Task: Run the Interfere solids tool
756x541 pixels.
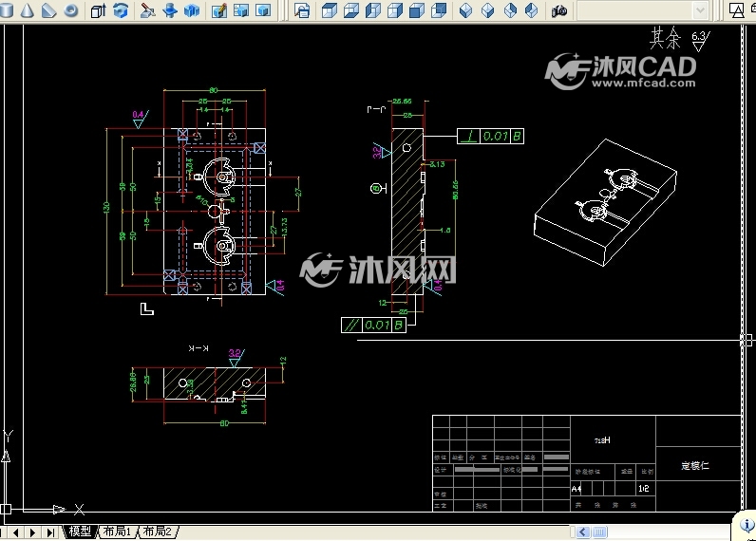Action: [x=192, y=10]
